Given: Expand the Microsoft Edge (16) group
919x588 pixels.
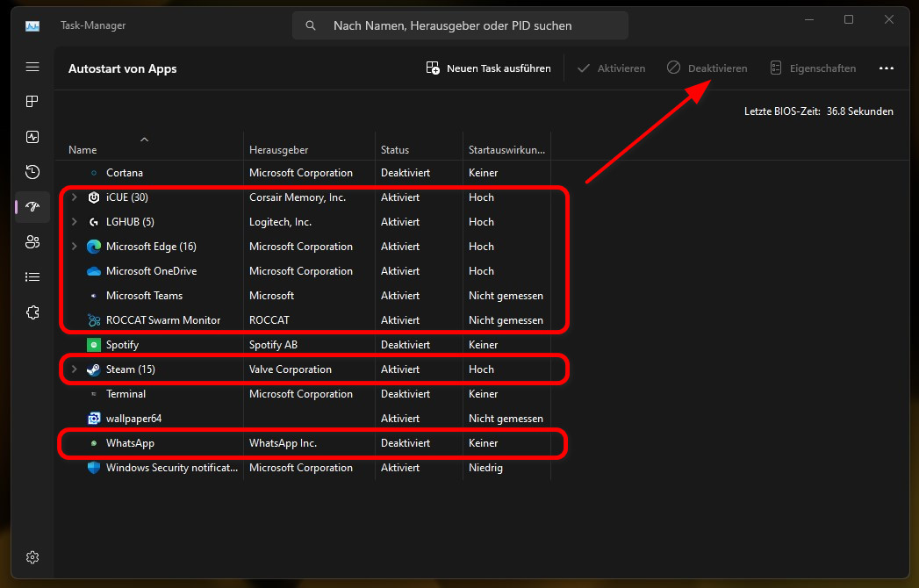Looking at the screenshot, I should [x=75, y=247].
